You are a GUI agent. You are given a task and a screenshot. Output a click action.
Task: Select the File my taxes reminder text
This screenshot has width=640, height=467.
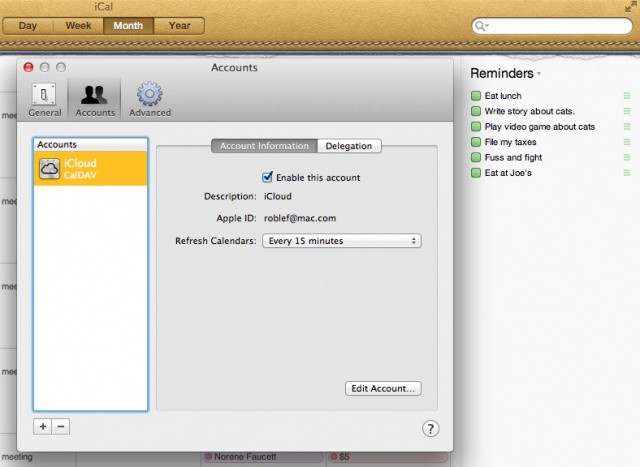(510, 142)
